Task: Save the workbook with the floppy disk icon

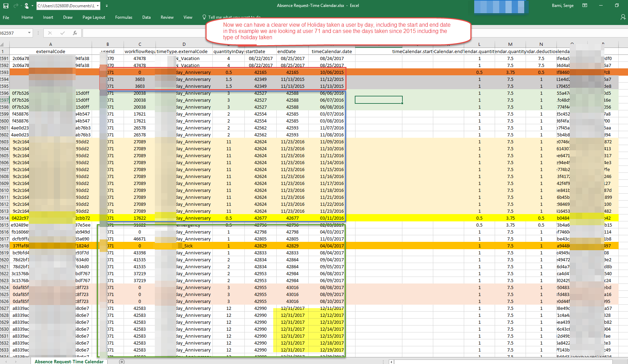Action: [x=6, y=6]
